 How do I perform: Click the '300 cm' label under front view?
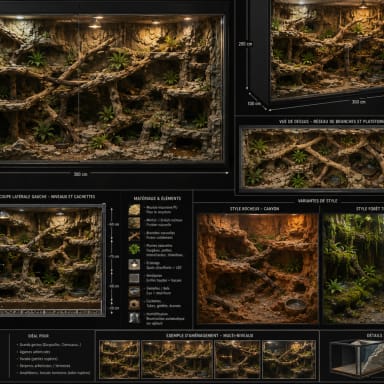80,174
